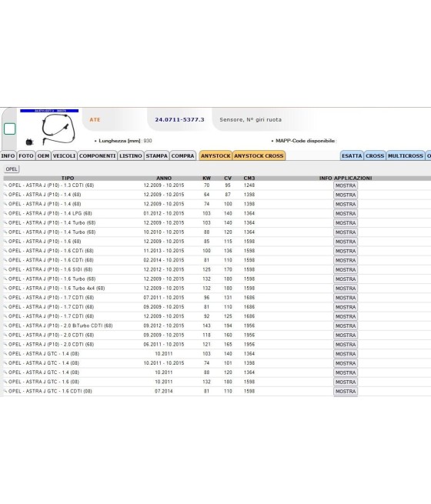Viewport: 431px width, 504px height.
Task: Show applications for Astra J 1.3 CDTI
Action: click(x=346, y=185)
